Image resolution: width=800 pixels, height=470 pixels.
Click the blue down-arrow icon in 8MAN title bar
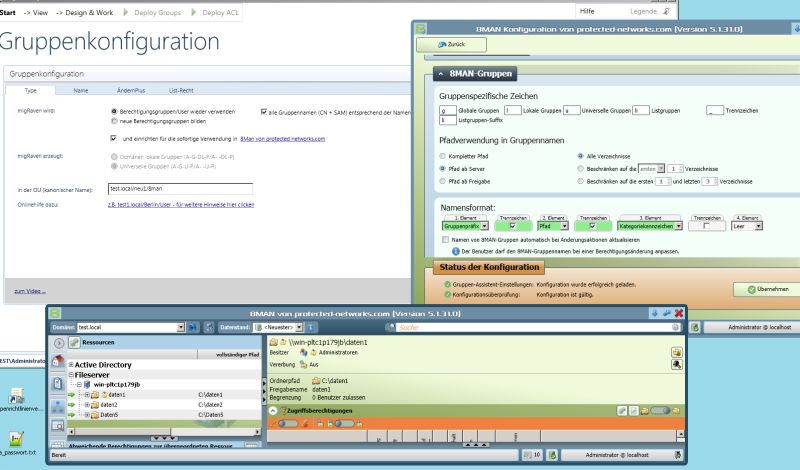point(655,313)
